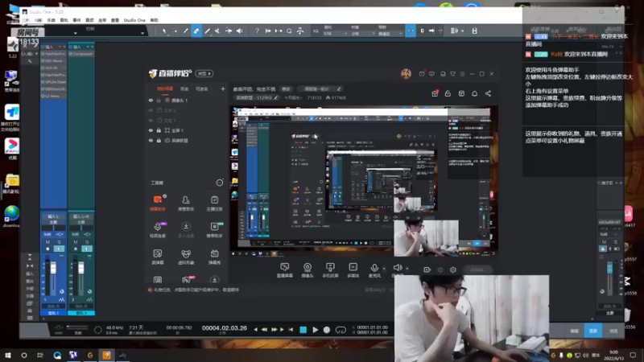Open the streamer tasks tool
The height and width of the screenshot is (362, 644).
coord(214,203)
